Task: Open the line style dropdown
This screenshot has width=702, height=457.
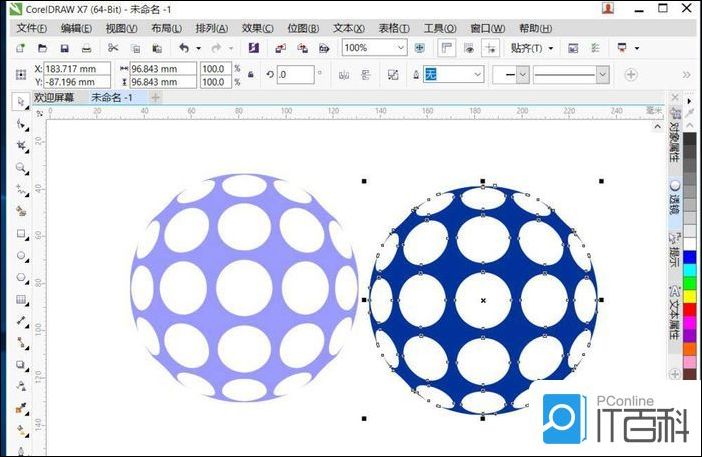Action: [x=603, y=75]
